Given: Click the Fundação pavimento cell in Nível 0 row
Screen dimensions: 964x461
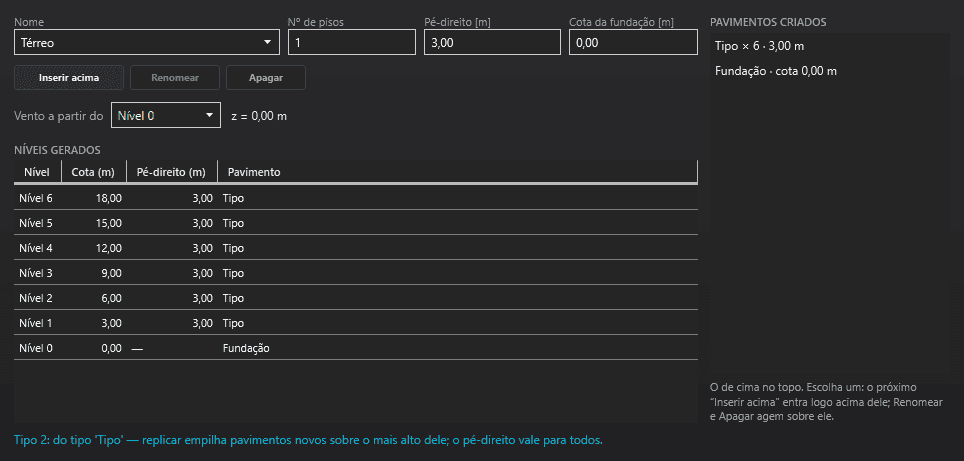Looking at the screenshot, I should pyautogui.click(x=246, y=349).
